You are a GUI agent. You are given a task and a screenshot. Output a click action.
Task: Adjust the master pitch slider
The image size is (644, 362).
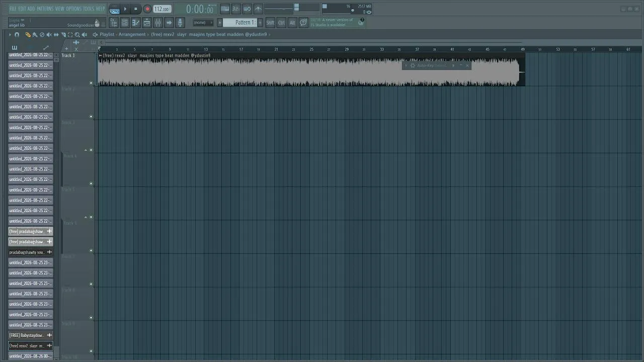pyautogui.click(x=307, y=8)
